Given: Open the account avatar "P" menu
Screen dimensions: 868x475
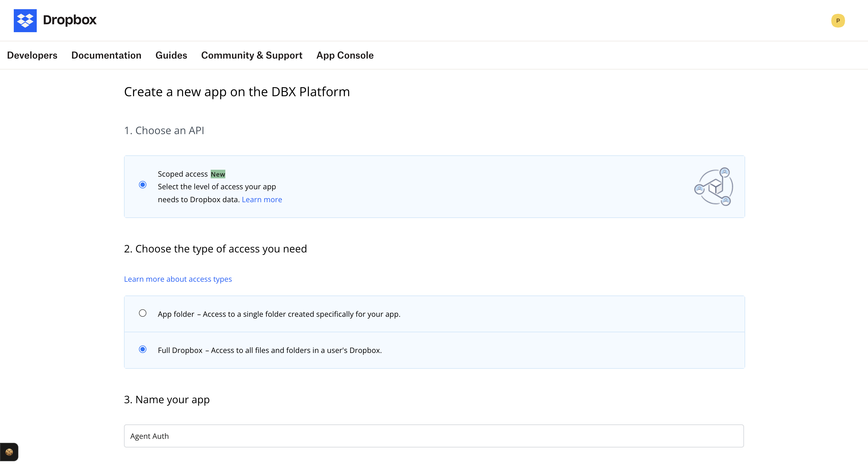Looking at the screenshot, I should click(838, 21).
